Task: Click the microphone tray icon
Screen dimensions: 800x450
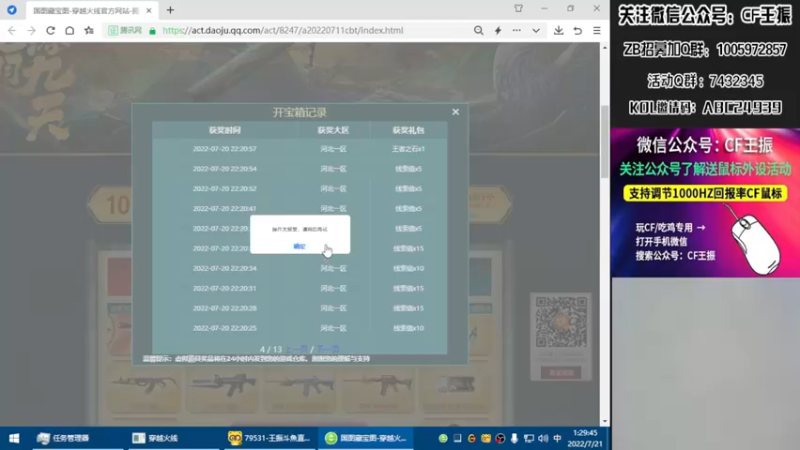Action: (514, 438)
